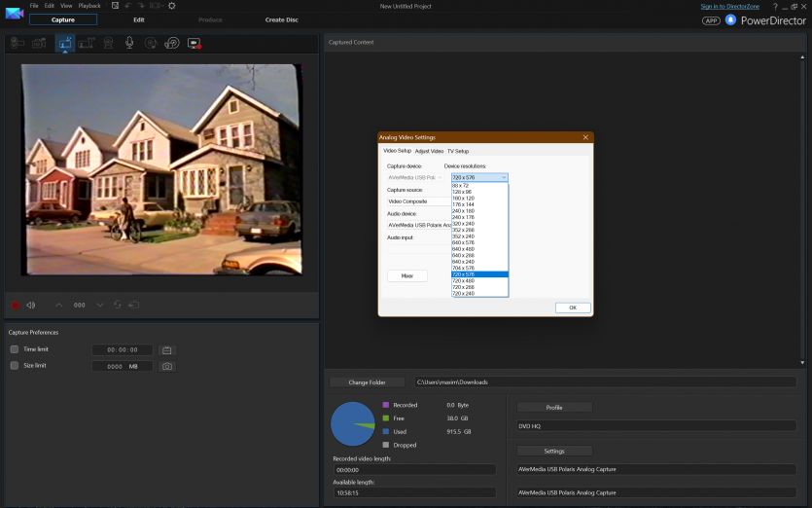Open the preferences gear in the top toolbar
The height and width of the screenshot is (508, 812).
pos(172,6)
